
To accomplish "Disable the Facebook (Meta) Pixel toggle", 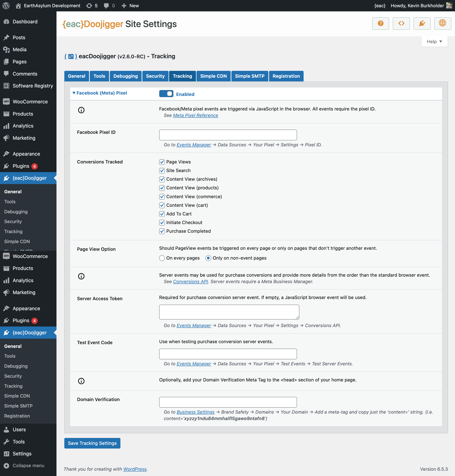I will point(166,94).
